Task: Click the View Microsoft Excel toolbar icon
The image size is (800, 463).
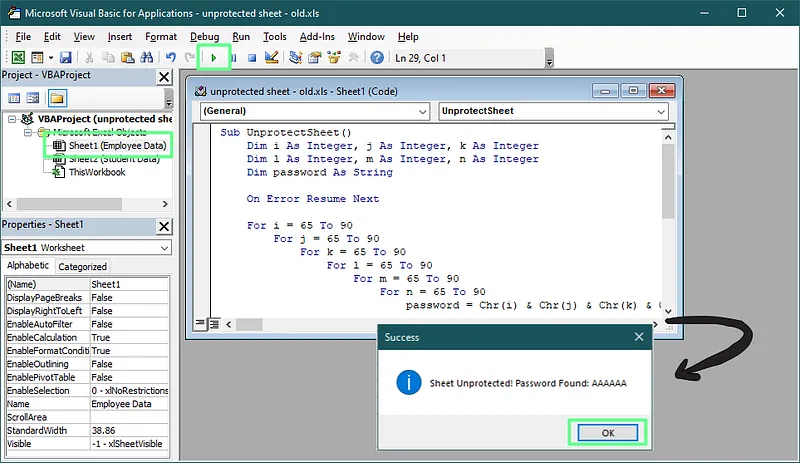Action: tap(18, 58)
